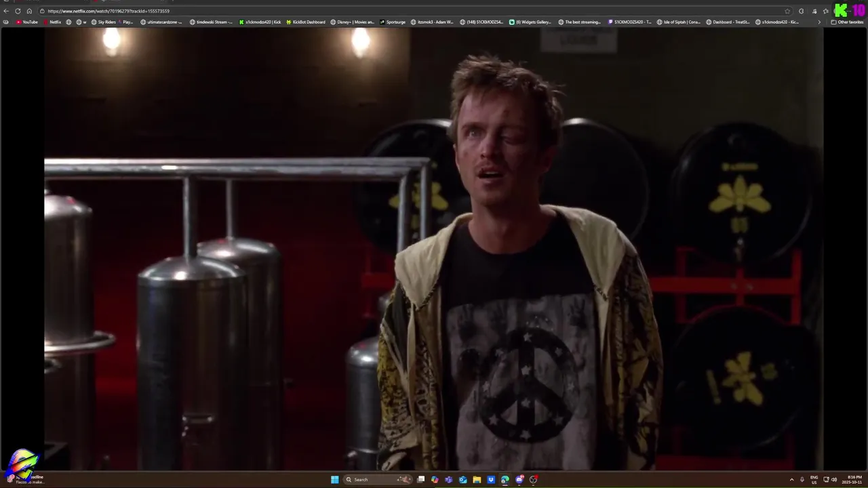Open the KickBot Dashboard bookmark
Screen dimensions: 868x488
tap(306, 22)
